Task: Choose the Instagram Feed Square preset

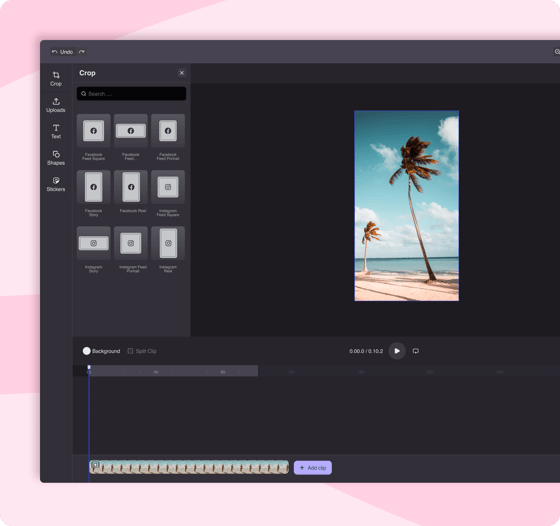Action: pyautogui.click(x=168, y=187)
